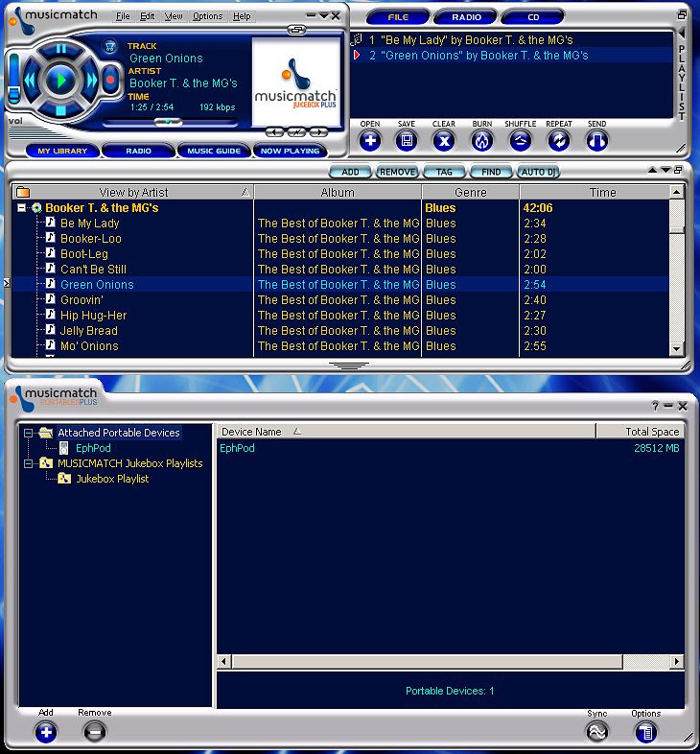Open the Help menu
This screenshot has height=754, width=700.
point(242,16)
